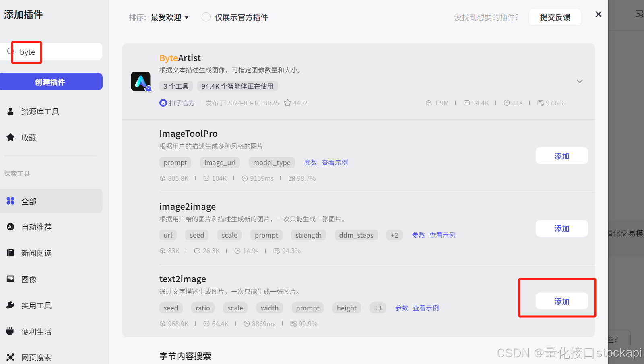This screenshot has width=644, height=364.
Task: Open 参数 link for image2image
Action: pos(418,235)
